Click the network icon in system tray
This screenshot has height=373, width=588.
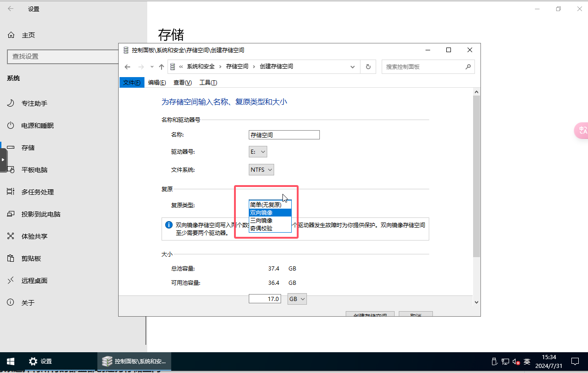point(505,361)
